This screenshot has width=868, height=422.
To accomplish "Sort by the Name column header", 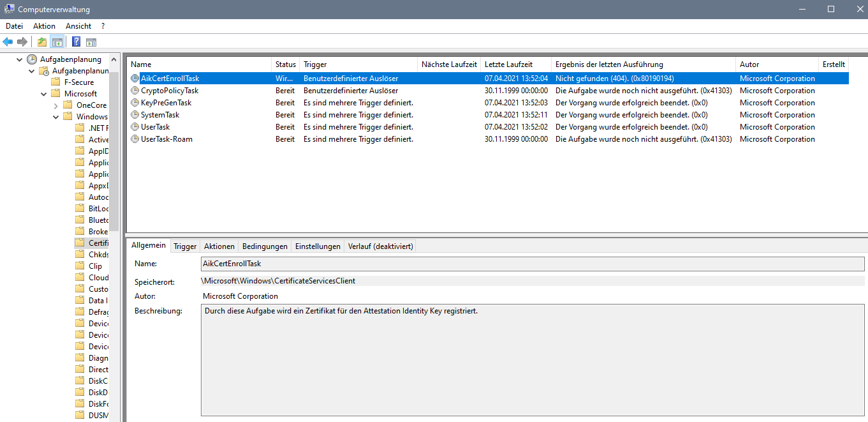I will pos(200,64).
